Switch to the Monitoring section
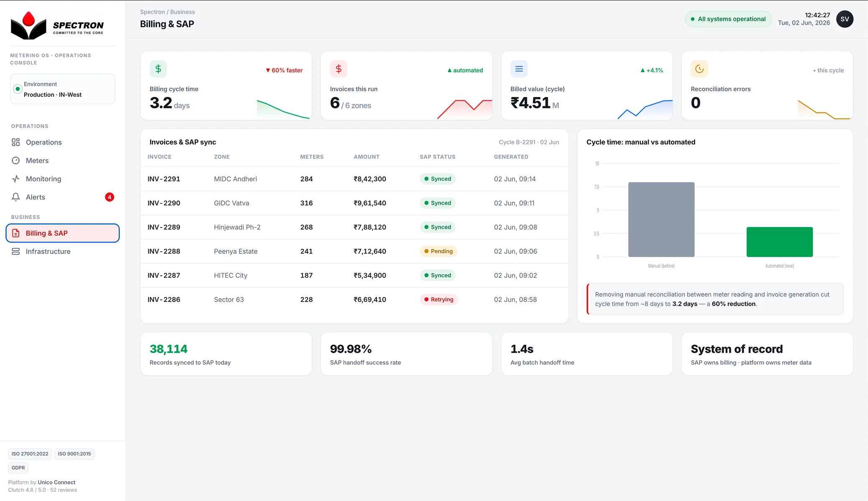 point(63,179)
